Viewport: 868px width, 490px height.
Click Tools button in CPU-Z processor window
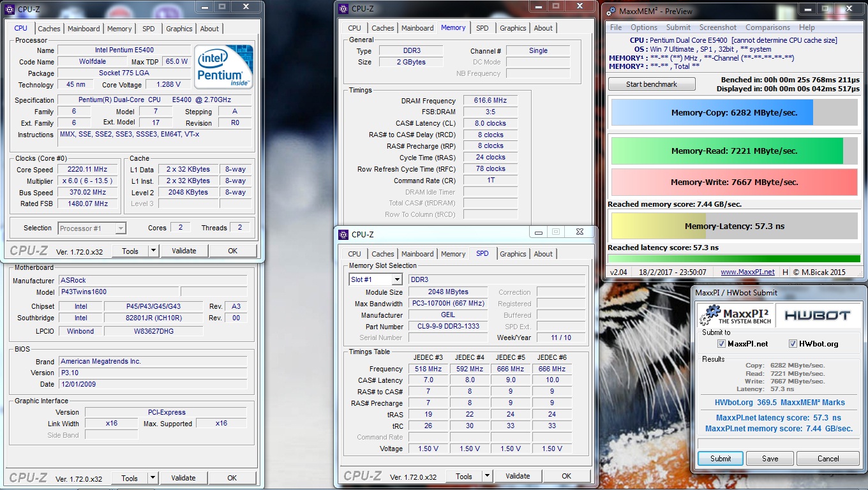pyautogui.click(x=130, y=251)
